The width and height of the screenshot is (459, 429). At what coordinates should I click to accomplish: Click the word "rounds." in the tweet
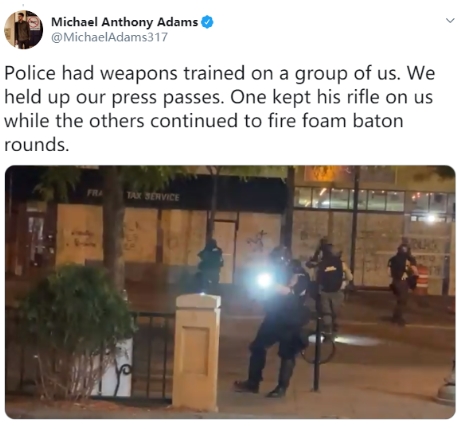point(37,145)
